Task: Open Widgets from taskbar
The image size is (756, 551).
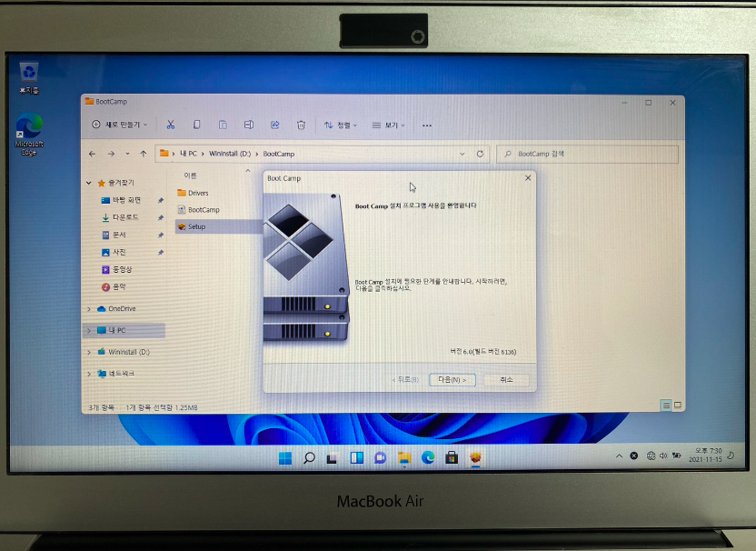Action: tap(357, 458)
